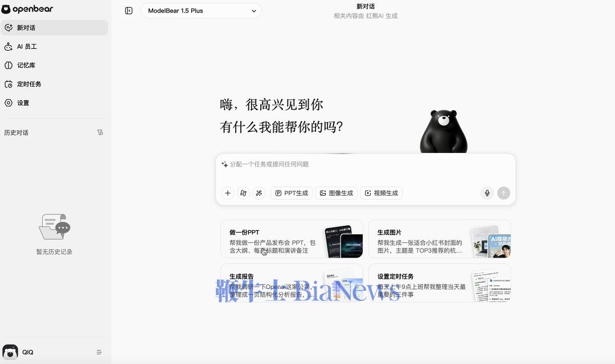615x364 pixels.
Task: Click QIQ username text
Action: coord(28,352)
